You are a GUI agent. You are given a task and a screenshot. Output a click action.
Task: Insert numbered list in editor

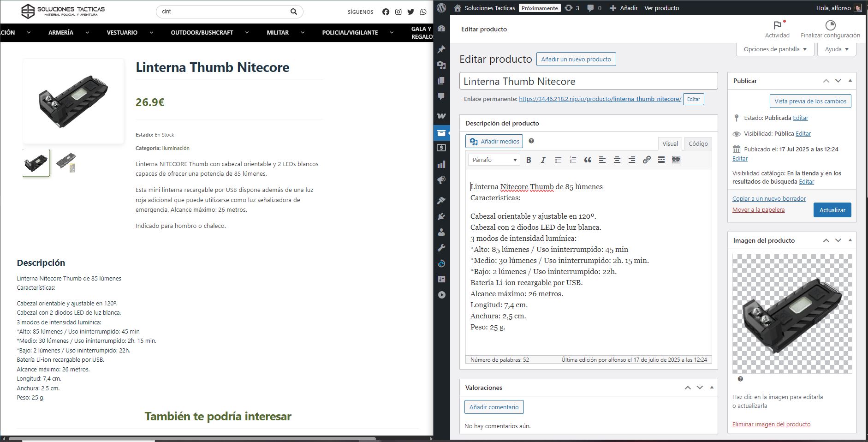coord(573,160)
